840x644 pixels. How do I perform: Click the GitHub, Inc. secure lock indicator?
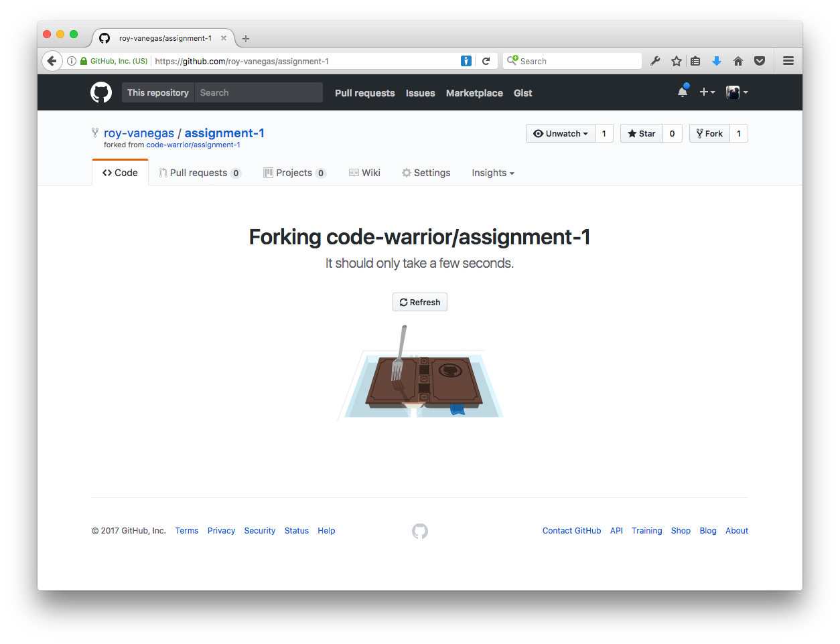pyautogui.click(x=114, y=61)
